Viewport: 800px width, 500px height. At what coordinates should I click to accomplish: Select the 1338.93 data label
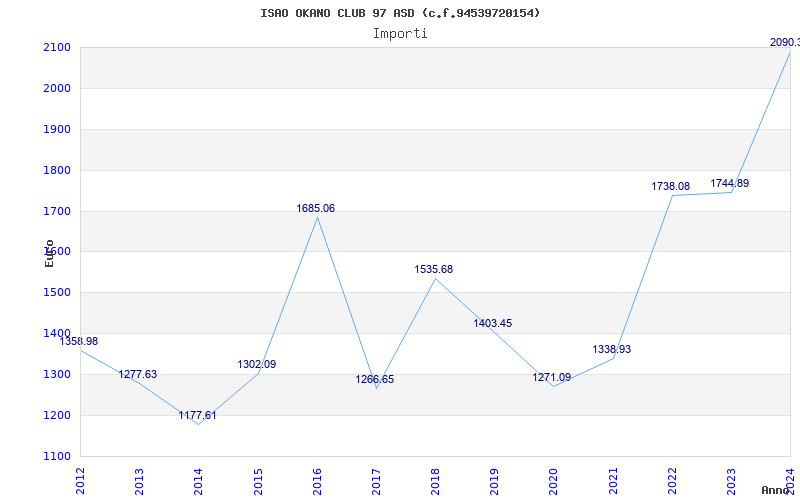611,349
